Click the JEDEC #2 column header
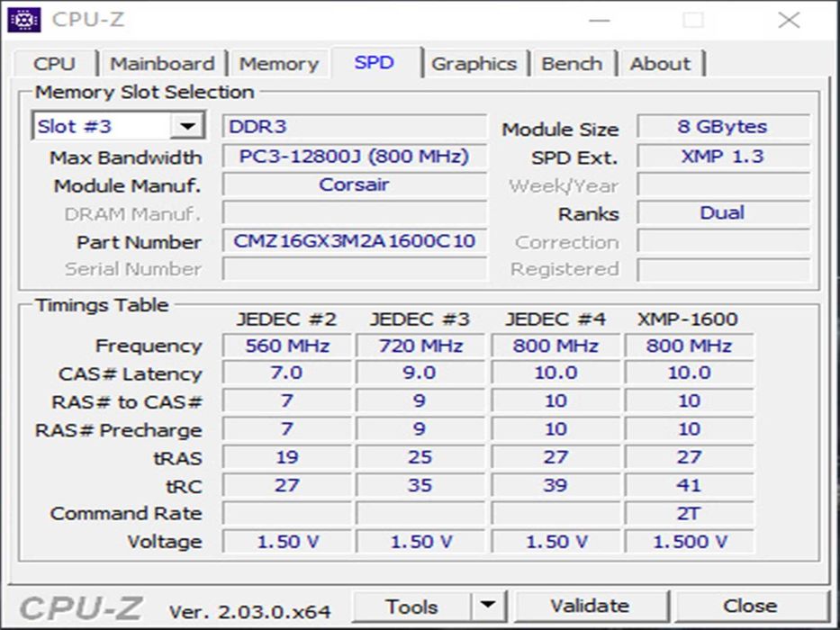 (x=286, y=319)
